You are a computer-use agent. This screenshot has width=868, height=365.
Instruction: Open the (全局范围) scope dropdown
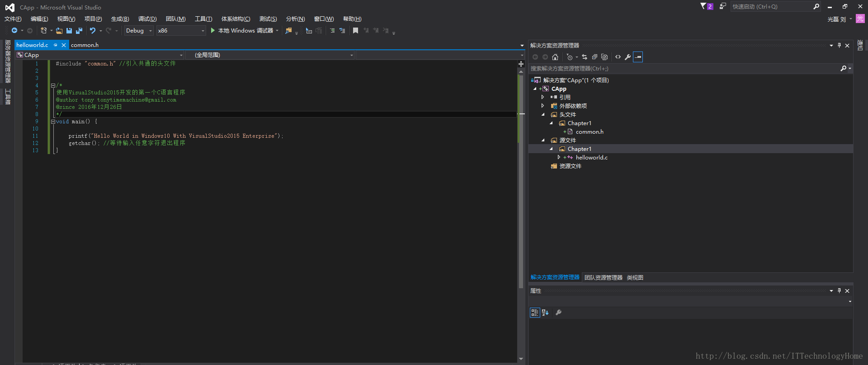coord(270,55)
